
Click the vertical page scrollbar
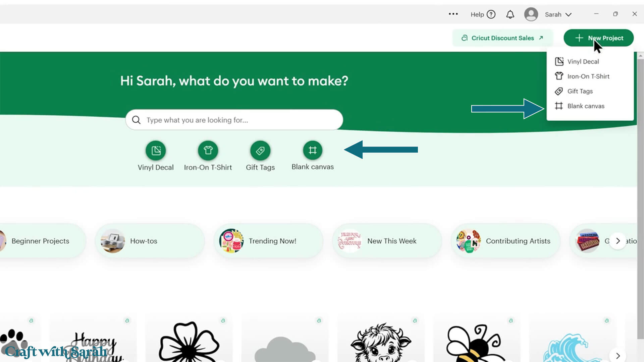click(640, 201)
